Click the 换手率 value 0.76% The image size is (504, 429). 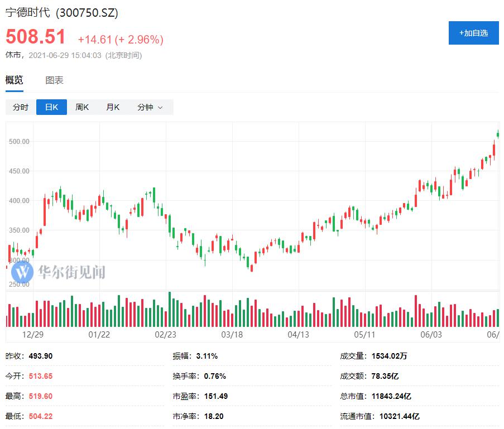coord(215,376)
